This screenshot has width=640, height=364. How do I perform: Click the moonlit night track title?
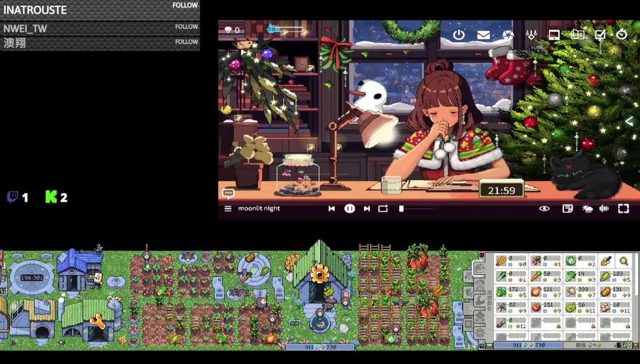(259, 208)
